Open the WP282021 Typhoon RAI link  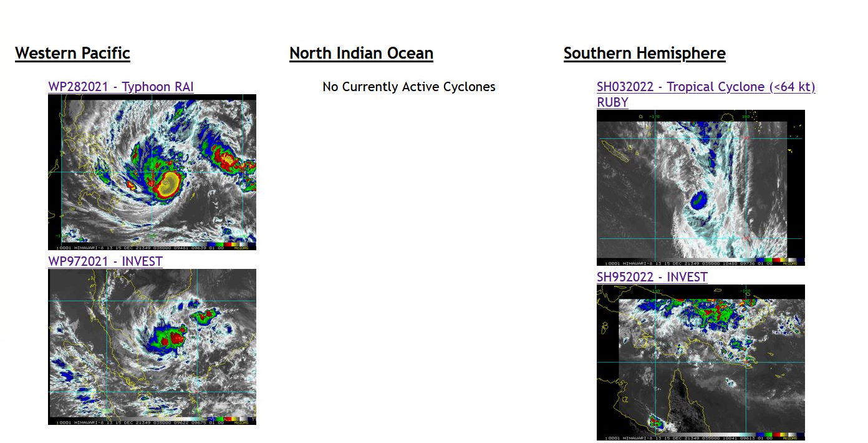pos(120,87)
